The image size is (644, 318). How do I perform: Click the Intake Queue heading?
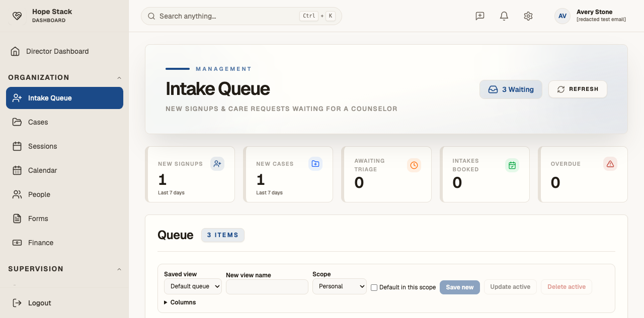218,89
